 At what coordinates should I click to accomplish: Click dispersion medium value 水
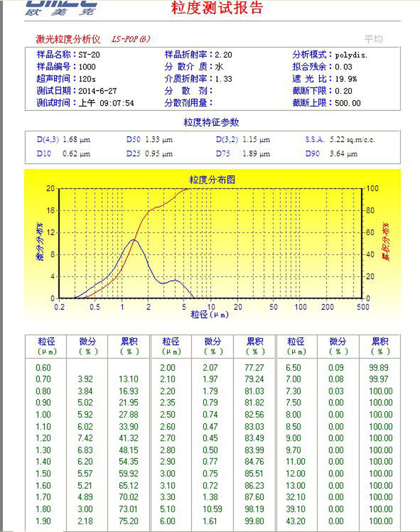219,67
